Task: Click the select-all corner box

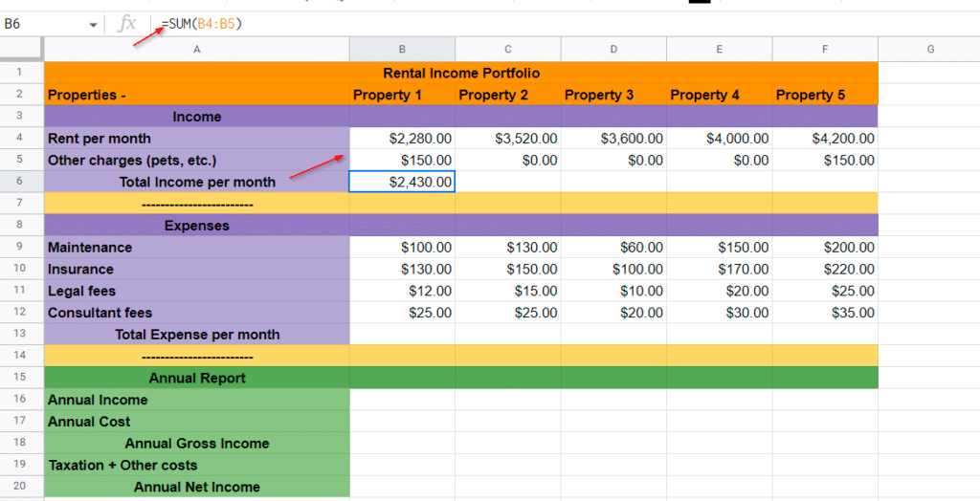Action: click(x=21, y=49)
